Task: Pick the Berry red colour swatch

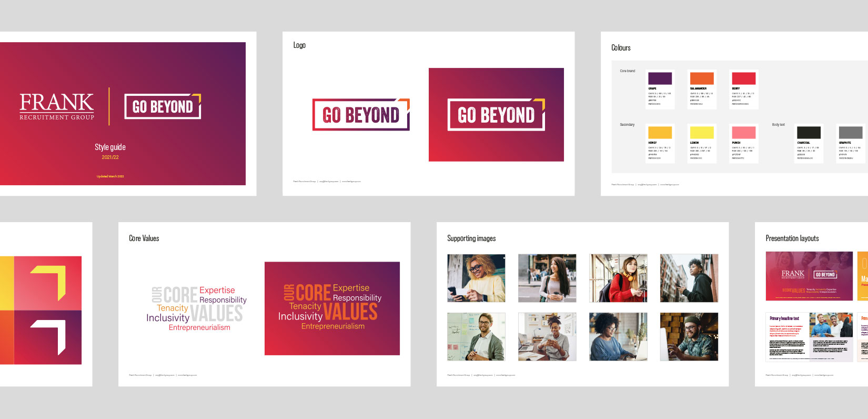Action: 743,78
